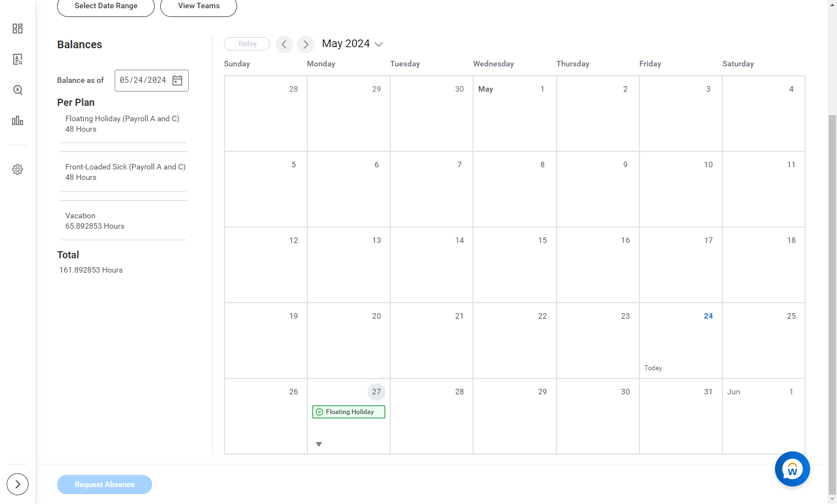Screen dimensions: 837x504
Task: Open the Workday assistant chat bubble
Action: click(792, 469)
